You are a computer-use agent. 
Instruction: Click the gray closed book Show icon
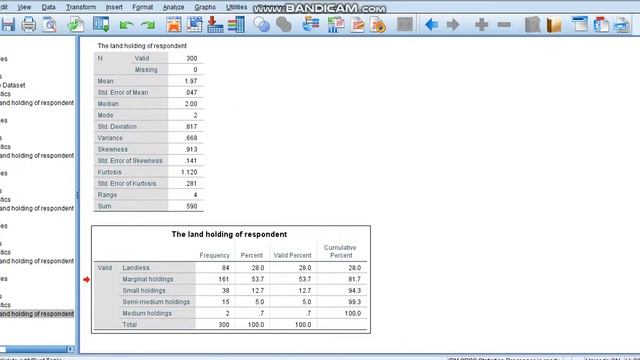click(x=532, y=24)
